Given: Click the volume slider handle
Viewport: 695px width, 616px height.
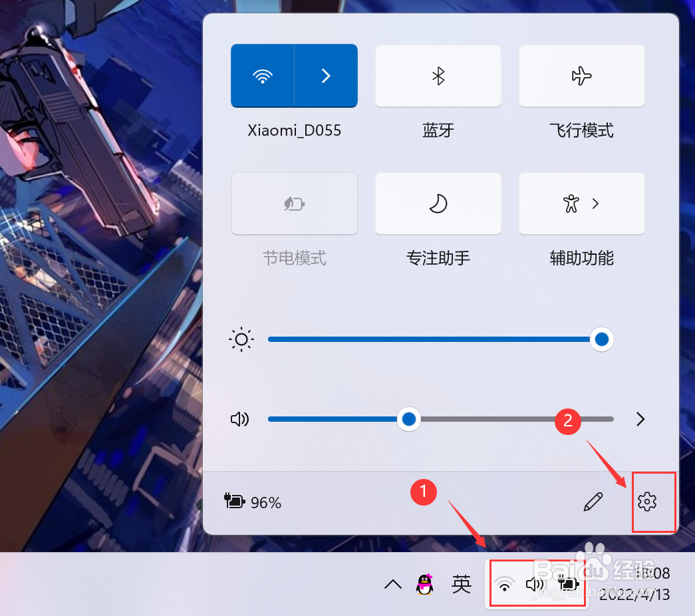Looking at the screenshot, I should click(x=408, y=418).
